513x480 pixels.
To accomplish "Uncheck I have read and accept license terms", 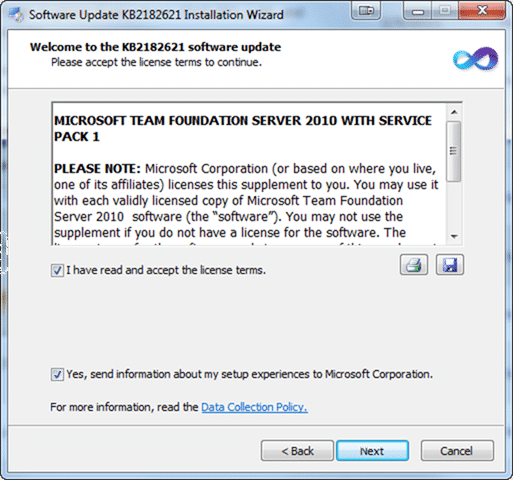I will 57,270.
